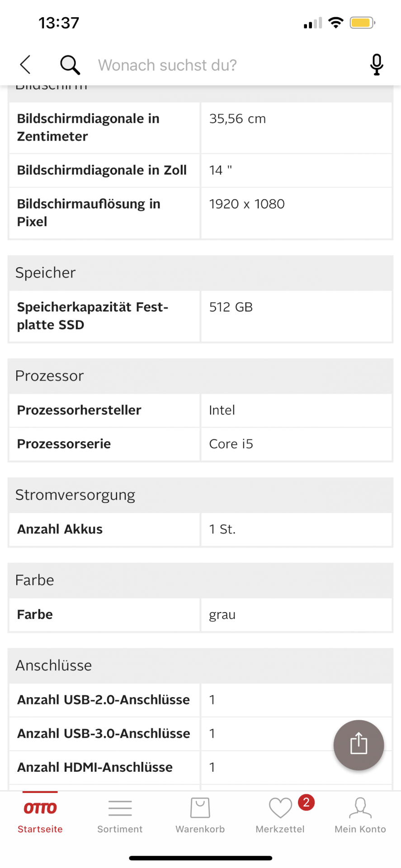Select the Farbe value grau

pyautogui.click(x=222, y=615)
